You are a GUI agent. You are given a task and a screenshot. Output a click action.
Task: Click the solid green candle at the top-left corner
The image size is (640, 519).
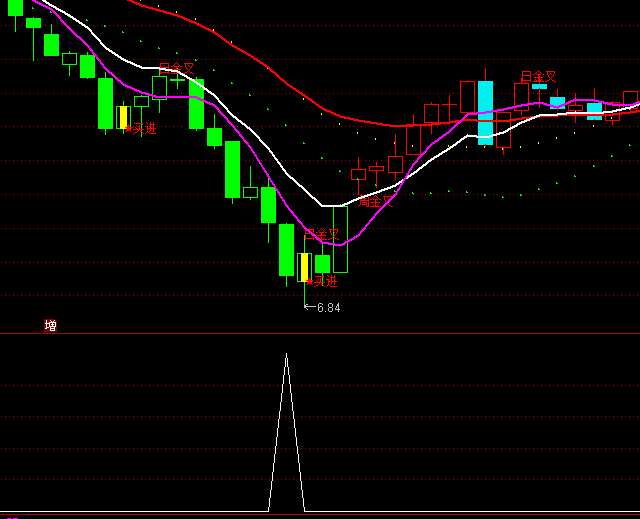[15, 8]
